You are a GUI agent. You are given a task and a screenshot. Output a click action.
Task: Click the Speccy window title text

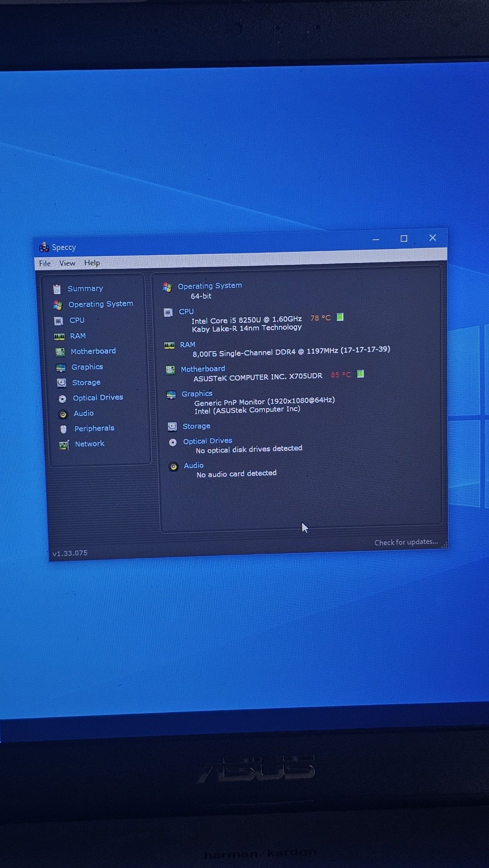pos(64,247)
